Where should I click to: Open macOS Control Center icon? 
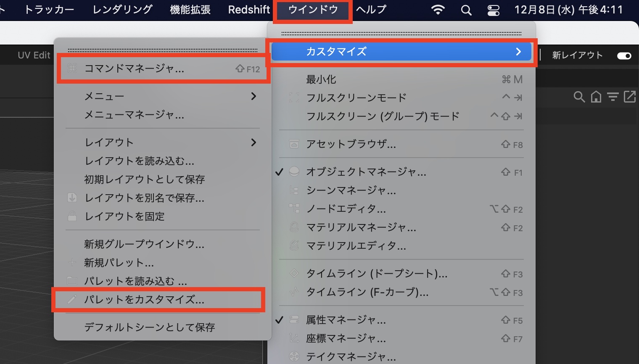click(x=493, y=10)
